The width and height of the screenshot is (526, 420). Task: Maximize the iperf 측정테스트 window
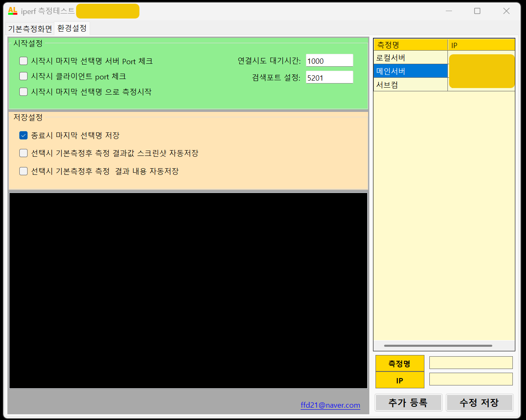tap(477, 11)
